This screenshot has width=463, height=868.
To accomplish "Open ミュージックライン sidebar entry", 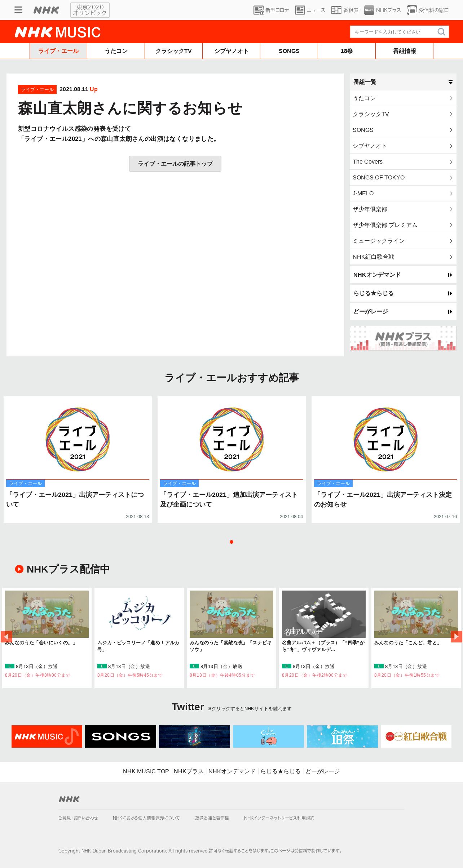I will [x=403, y=241].
